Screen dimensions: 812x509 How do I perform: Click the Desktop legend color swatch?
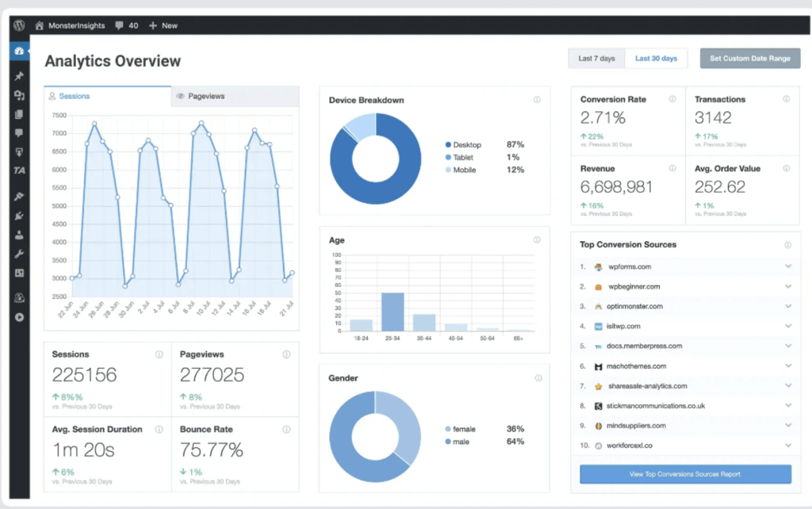coord(448,145)
